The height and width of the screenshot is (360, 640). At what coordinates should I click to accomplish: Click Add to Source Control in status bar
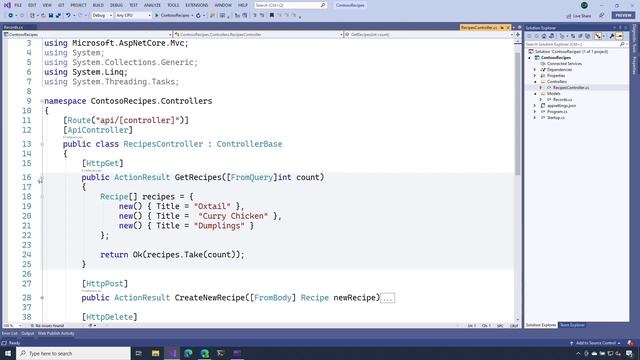click(x=596, y=343)
